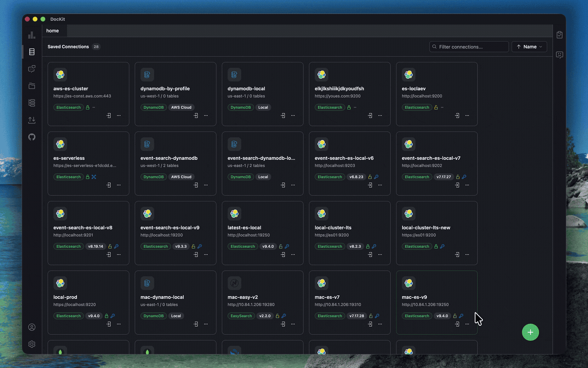Open the clipboard history icon on right edge
Image resolution: width=588 pixels, height=368 pixels.
pyautogui.click(x=559, y=35)
